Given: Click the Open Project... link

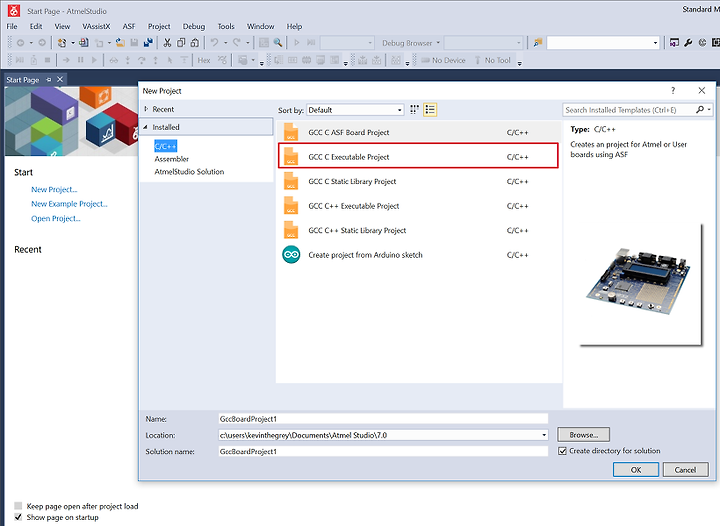Looking at the screenshot, I should (x=56, y=218).
